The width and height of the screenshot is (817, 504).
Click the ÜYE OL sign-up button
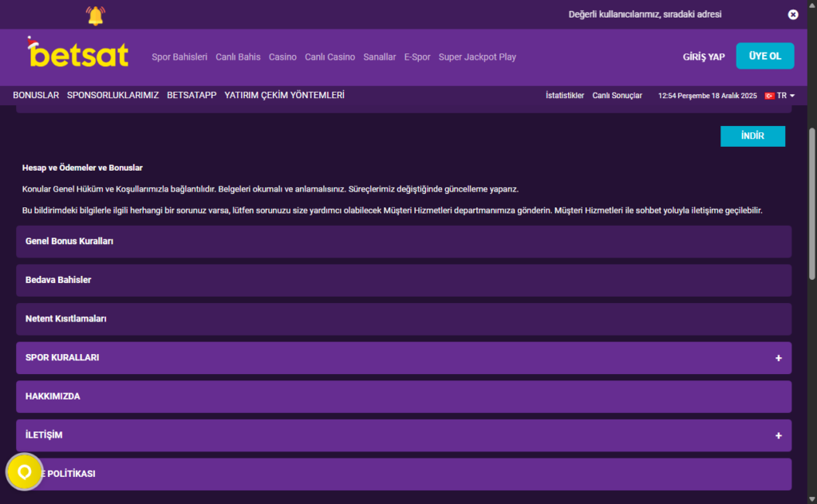(x=765, y=56)
